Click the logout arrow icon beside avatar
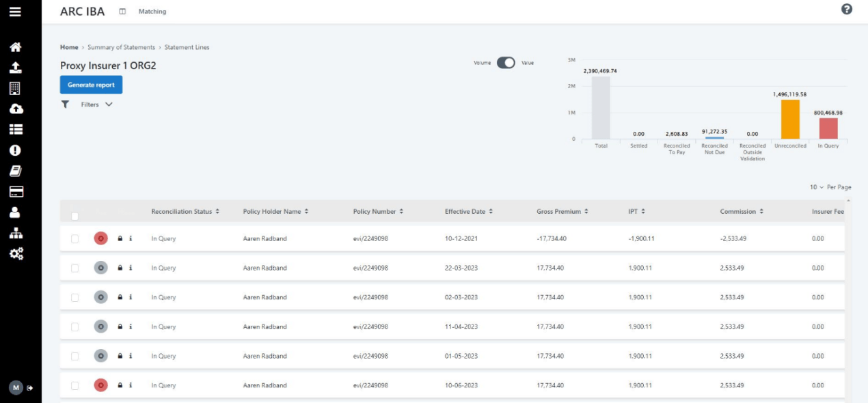868x403 pixels. click(x=30, y=388)
